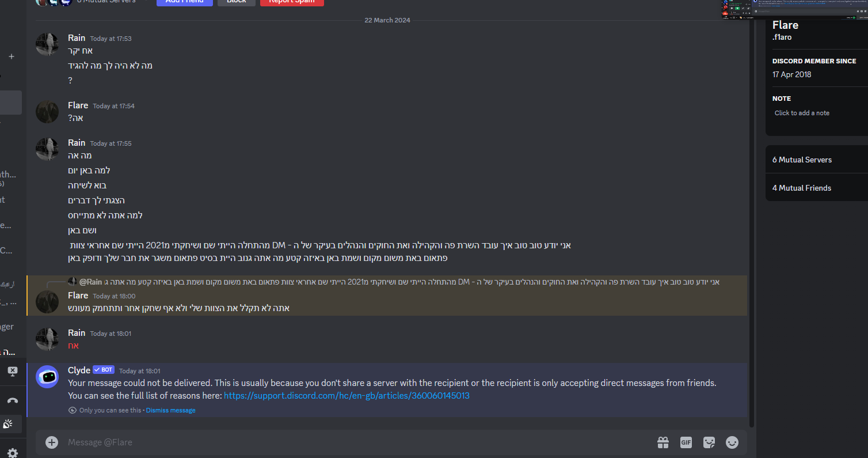
Task: Click the Block button
Action: pyautogui.click(x=237, y=2)
